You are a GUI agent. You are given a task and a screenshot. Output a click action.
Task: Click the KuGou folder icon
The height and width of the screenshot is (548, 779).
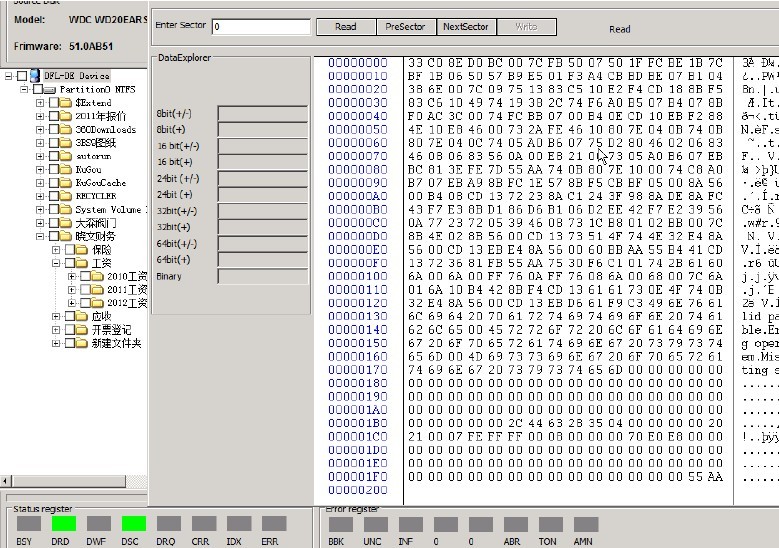66,169
